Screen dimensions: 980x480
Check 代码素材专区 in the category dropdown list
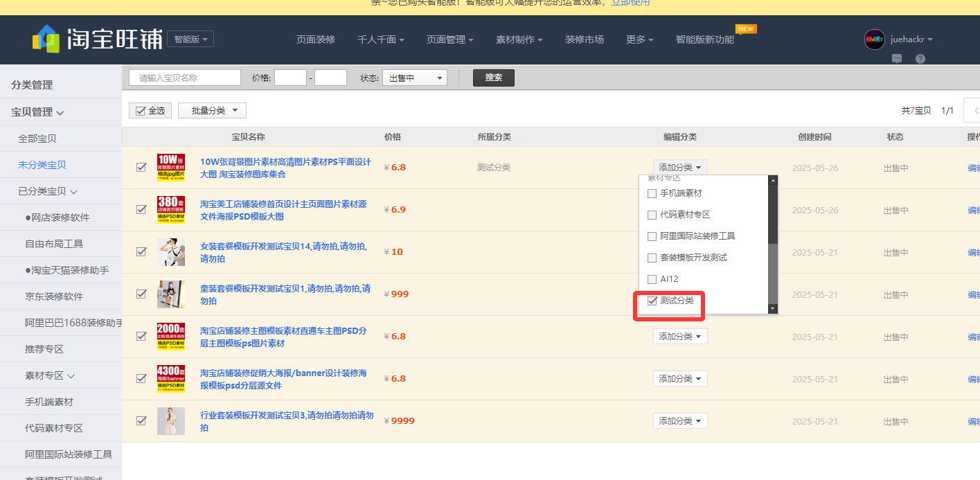tap(652, 215)
